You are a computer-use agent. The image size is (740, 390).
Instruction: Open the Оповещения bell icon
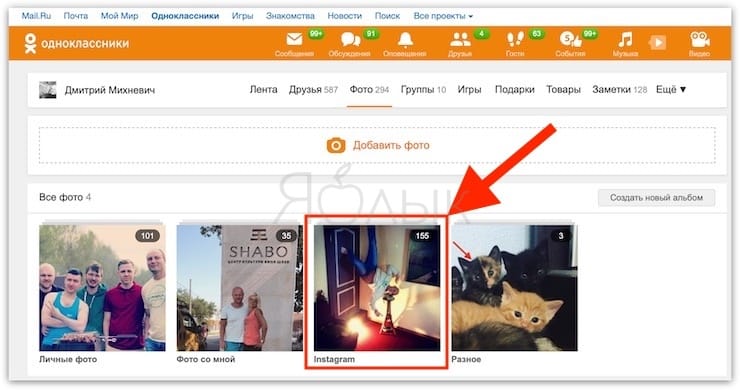tap(405, 40)
